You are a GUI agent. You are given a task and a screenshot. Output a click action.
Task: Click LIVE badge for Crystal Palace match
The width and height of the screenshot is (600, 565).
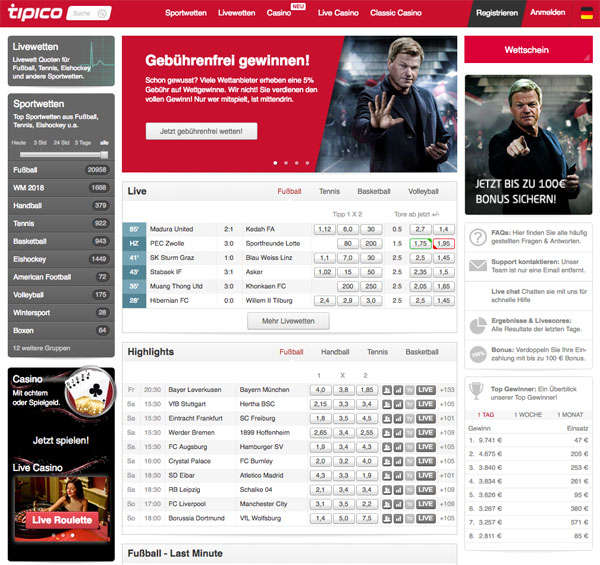click(426, 461)
